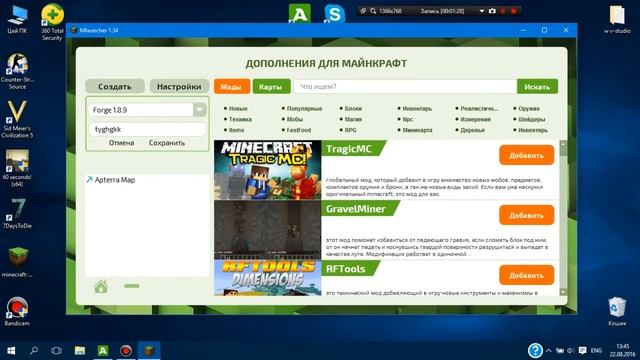
Task: Select the Техника category
Action: pyautogui.click(x=240, y=119)
